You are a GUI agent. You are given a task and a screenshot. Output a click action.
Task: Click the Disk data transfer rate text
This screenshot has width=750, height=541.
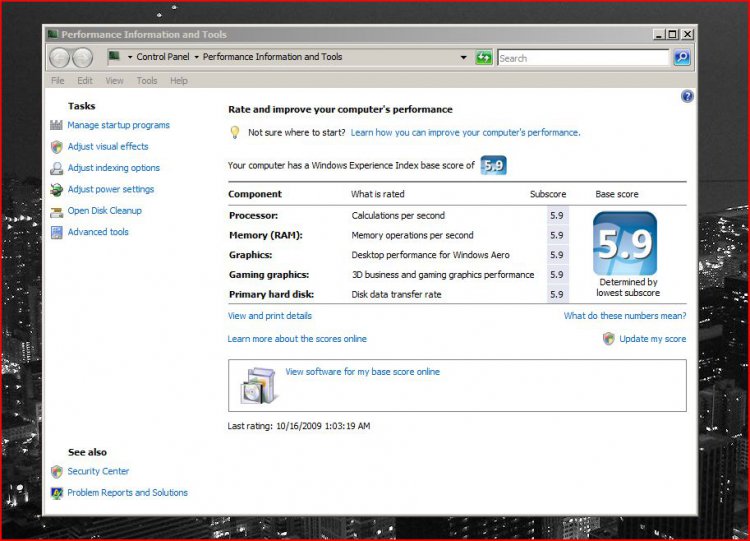(x=397, y=295)
